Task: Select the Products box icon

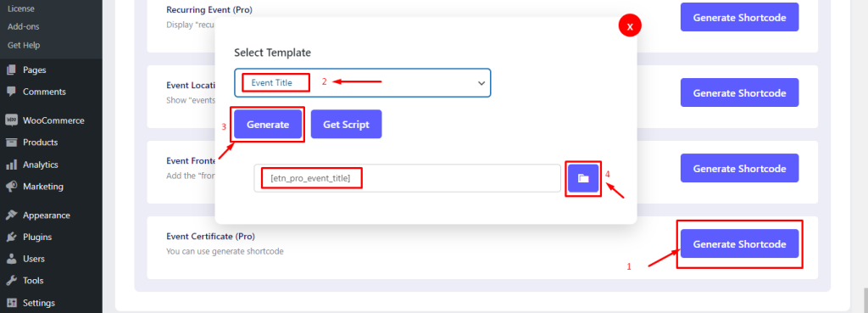Action: point(11,143)
